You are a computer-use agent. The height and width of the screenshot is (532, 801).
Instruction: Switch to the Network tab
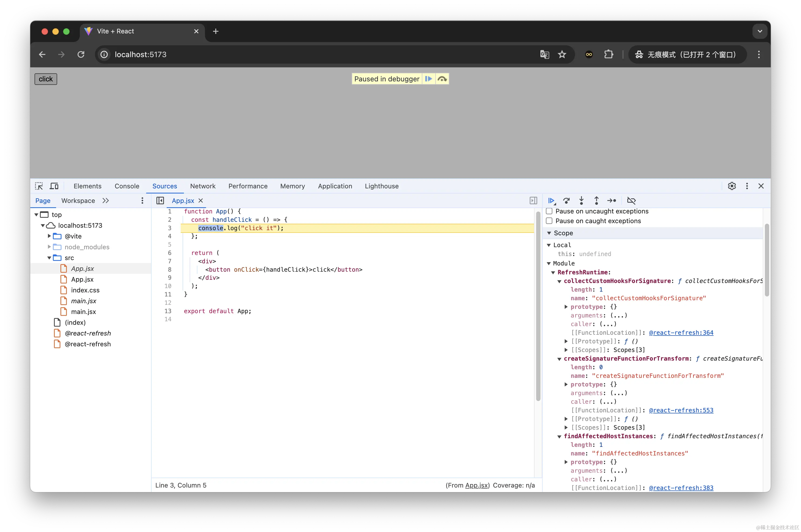(203, 186)
